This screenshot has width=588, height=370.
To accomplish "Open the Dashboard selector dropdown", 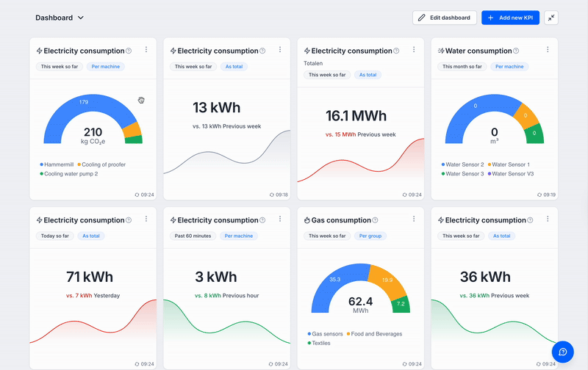I will coord(60,18).
